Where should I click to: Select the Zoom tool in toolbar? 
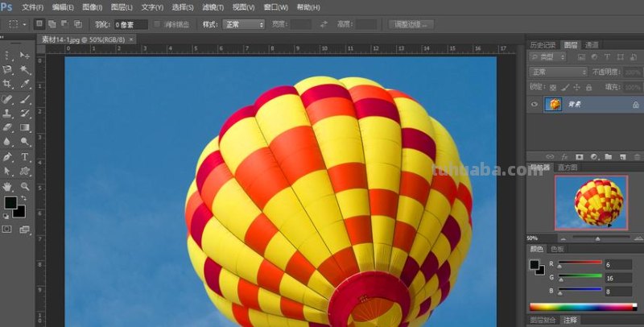coord(24,186)
